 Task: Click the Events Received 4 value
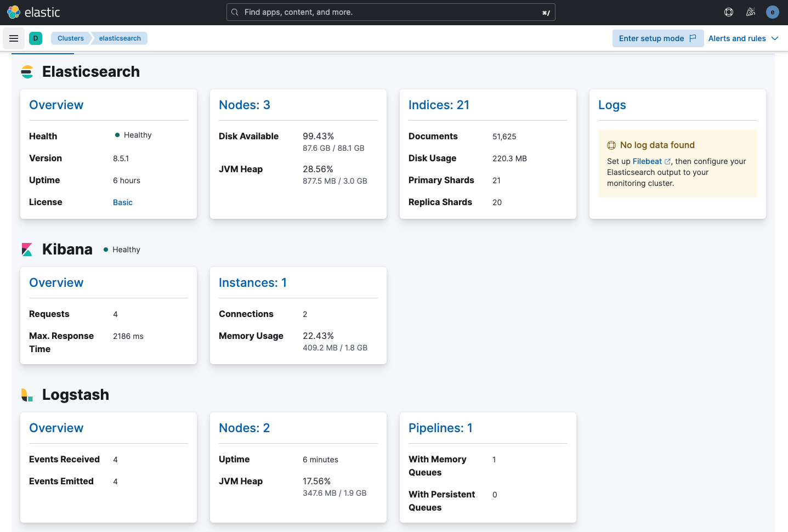pyautogui.click(x=115, y=460)
